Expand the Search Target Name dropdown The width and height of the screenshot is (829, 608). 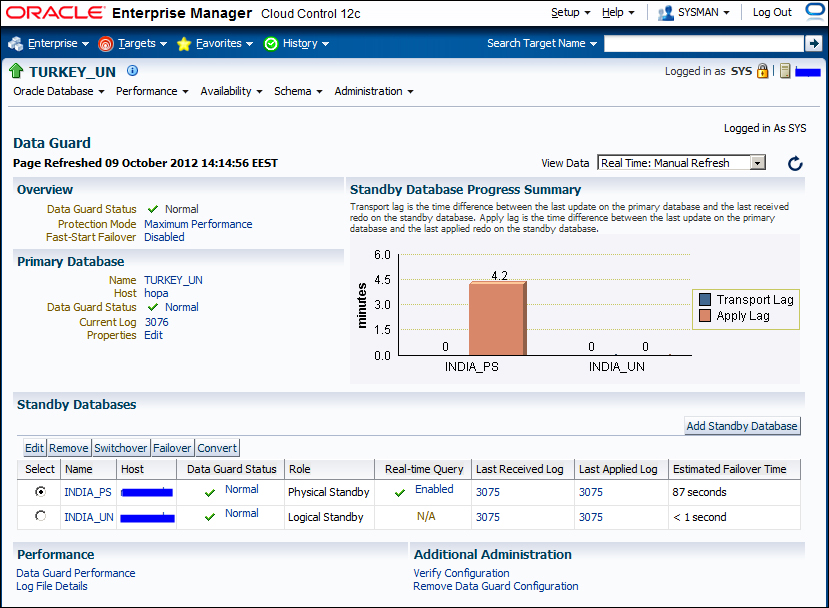click(x=594, y=44)
